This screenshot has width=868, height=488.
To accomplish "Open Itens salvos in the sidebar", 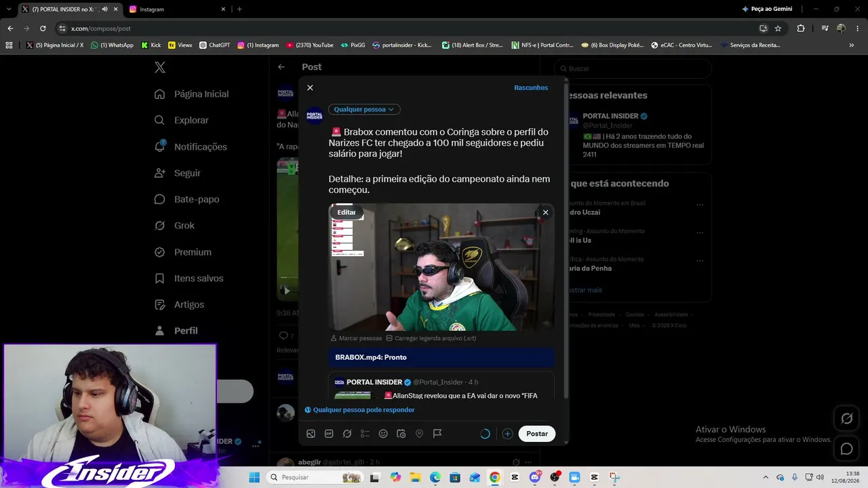I will (189, 279).
